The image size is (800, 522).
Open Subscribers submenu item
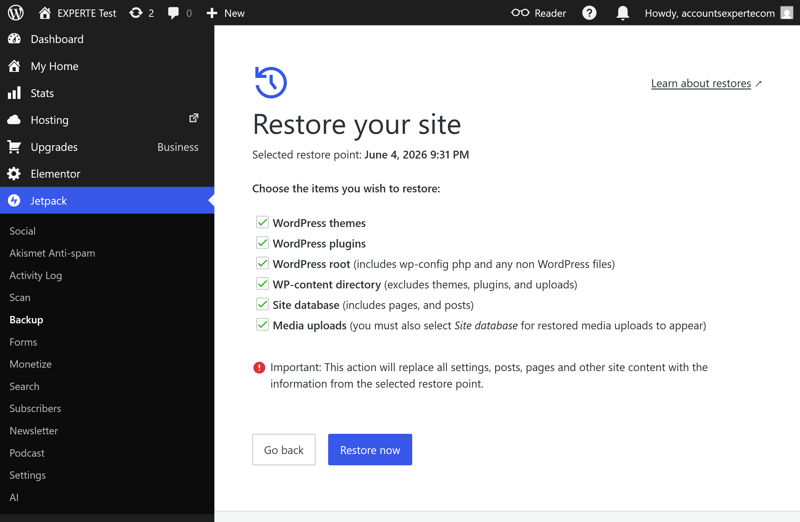click(x=35, y=409)
